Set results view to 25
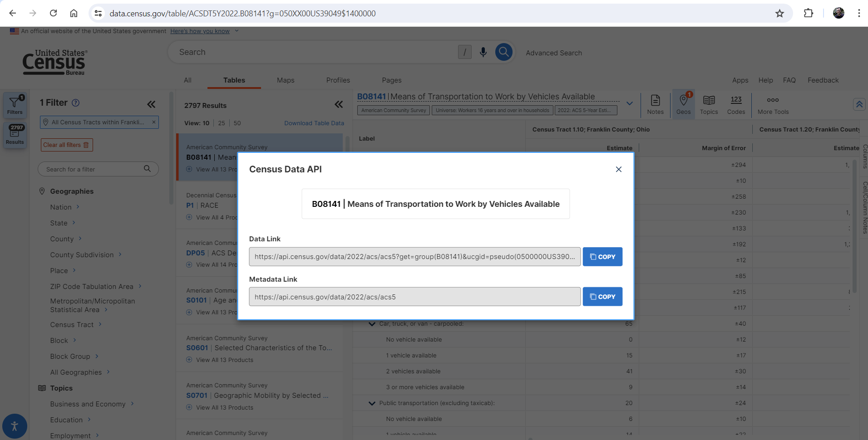868x440 pixels. pos(222,123)
